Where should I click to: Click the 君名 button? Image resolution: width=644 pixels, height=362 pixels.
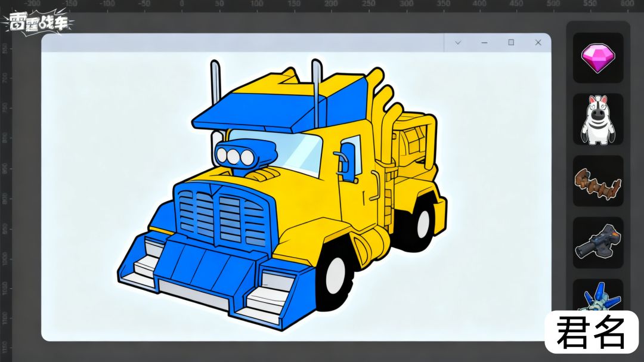592,332
